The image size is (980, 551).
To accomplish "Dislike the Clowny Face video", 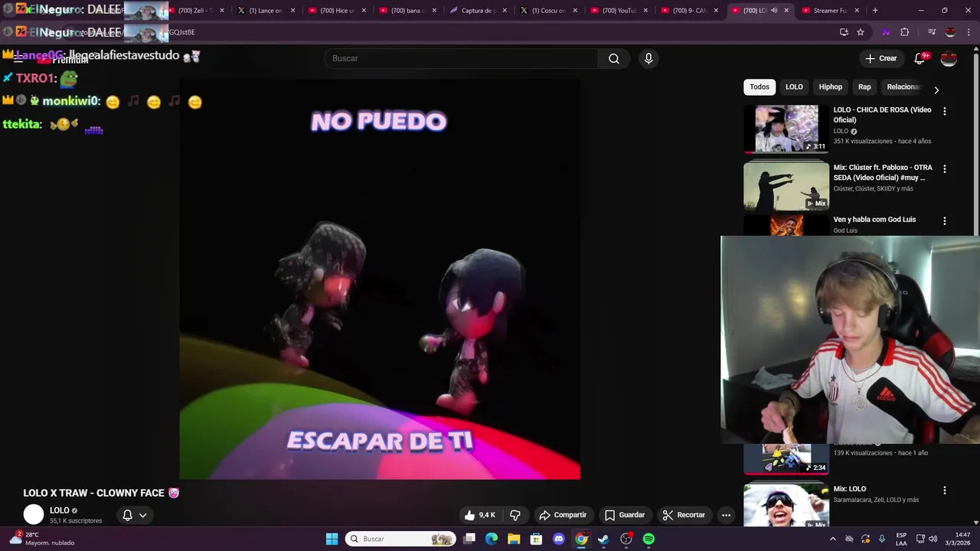I will click(515, 515).
